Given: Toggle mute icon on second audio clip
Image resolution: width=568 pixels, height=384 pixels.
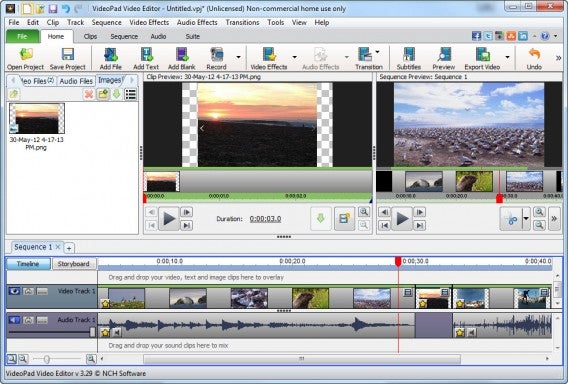Looking at the screenshot, I should [x=471, y=332].
